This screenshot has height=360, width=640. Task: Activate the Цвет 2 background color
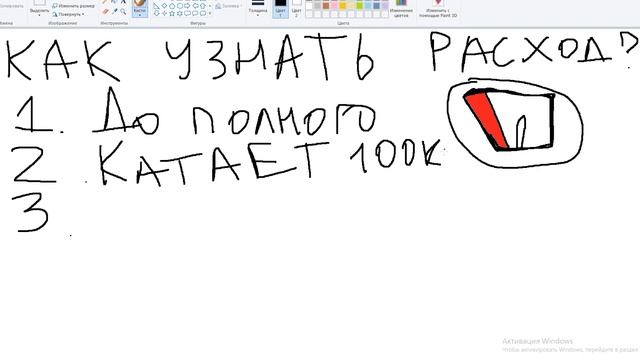point(296,9)
